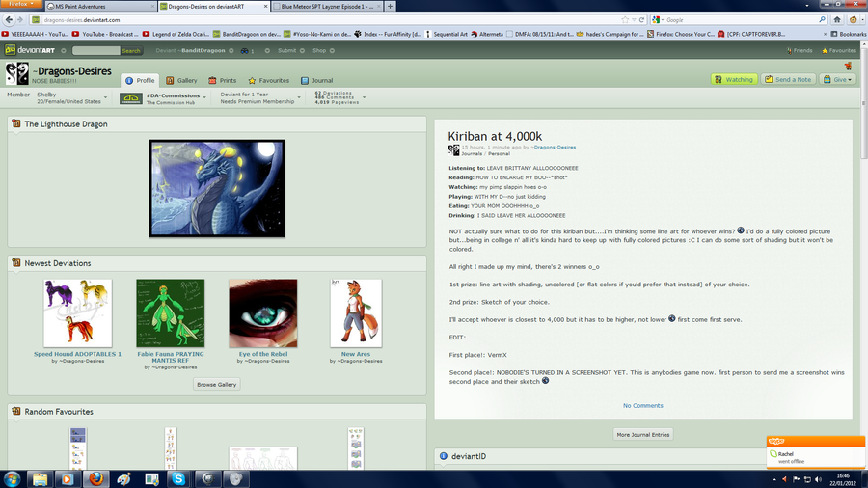Click the Browse Gallery button
Viewport: 868px width, 488px height.
(216, 384)
